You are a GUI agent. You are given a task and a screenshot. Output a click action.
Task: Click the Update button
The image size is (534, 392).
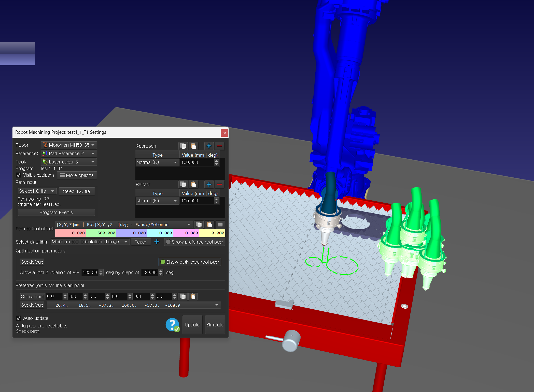192,325
